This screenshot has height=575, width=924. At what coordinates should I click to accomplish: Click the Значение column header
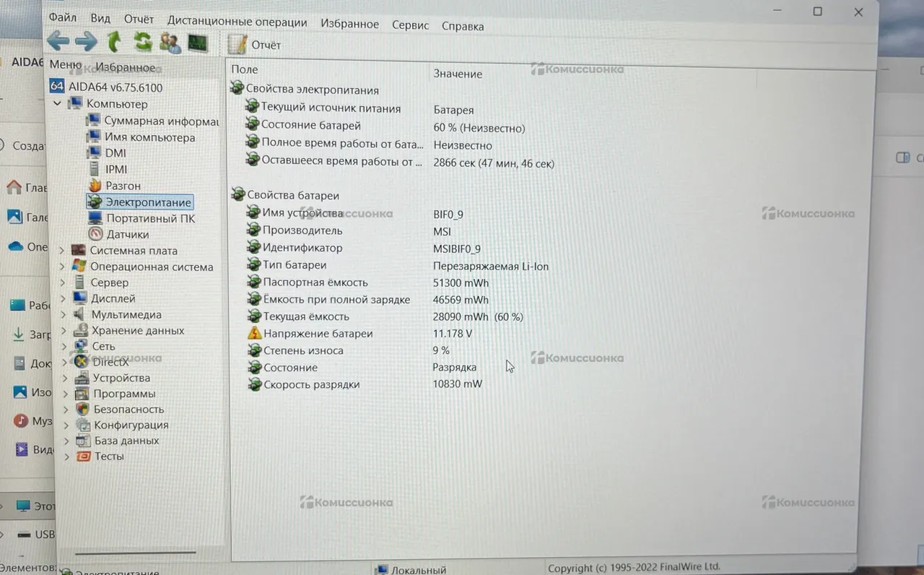coord(458,73)
